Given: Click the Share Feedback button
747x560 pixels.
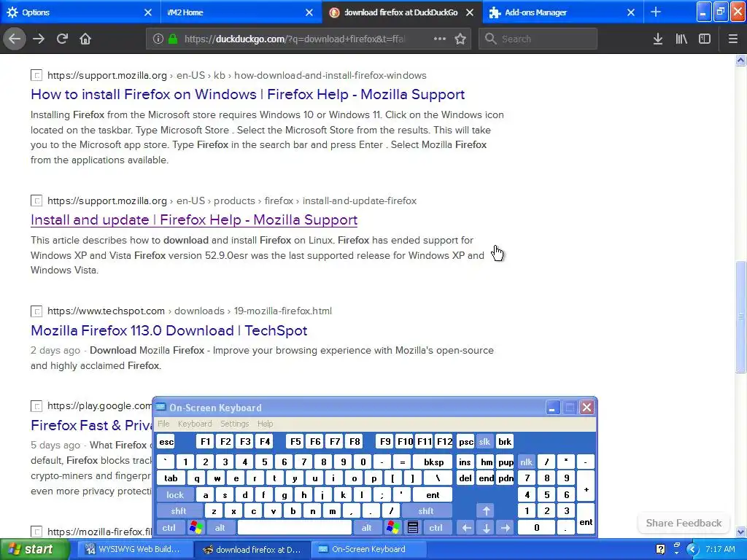Looking at the screenshot, I should click(684, 523).
